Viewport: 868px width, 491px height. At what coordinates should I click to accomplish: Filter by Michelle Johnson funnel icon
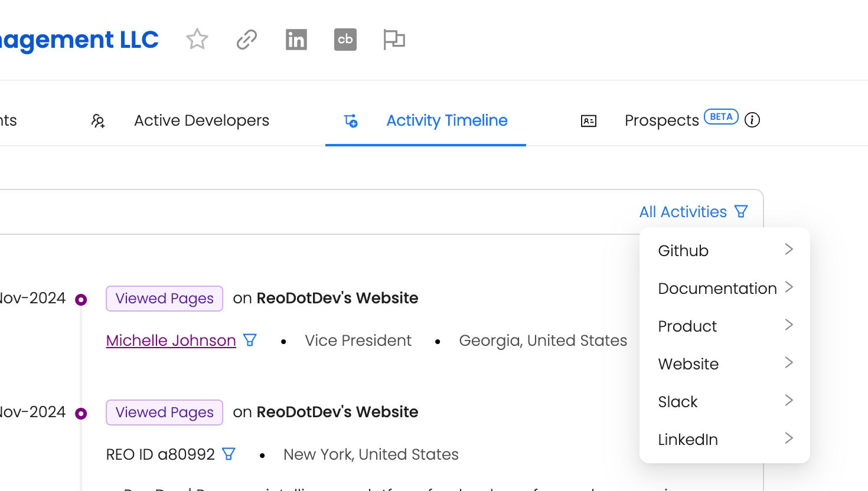point(250,340)
